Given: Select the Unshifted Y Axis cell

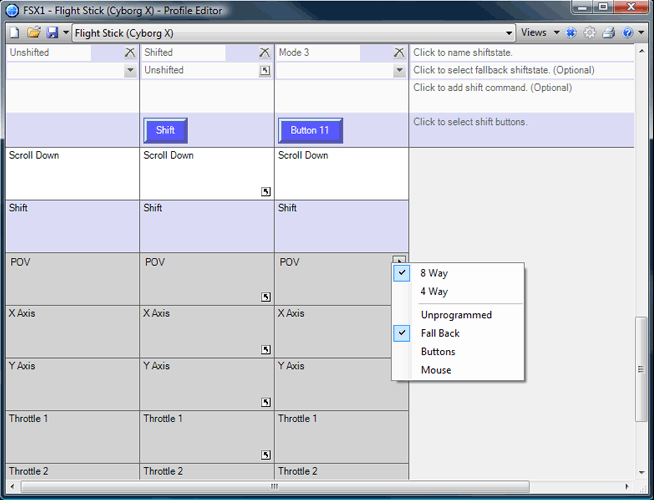Looking at the screenshot, I should 73,384.
